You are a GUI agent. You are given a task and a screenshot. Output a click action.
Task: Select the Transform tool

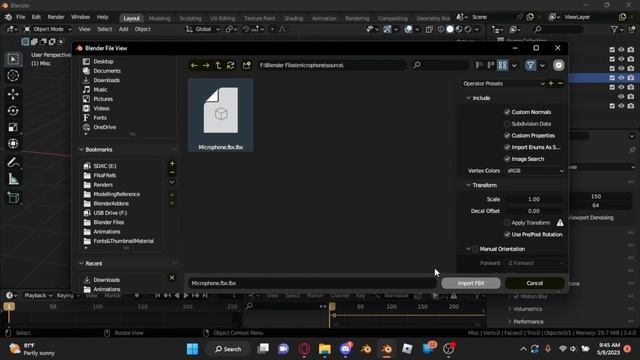coord(13,143)
